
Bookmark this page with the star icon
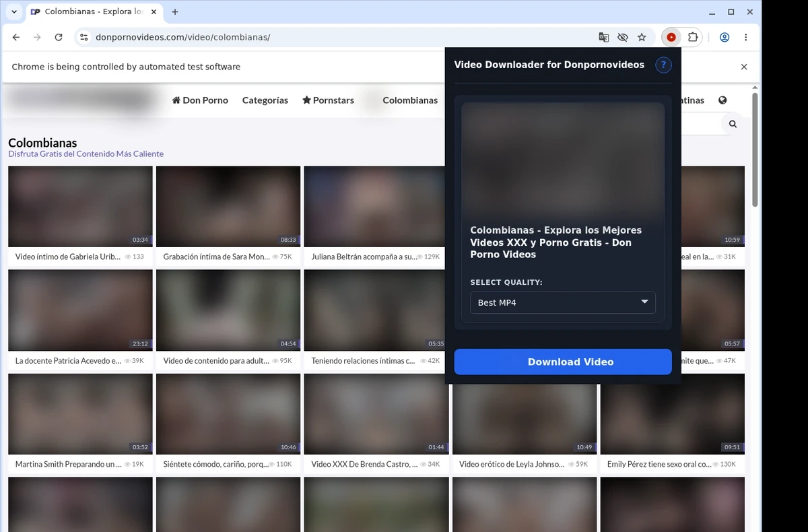tap(642, 37)
